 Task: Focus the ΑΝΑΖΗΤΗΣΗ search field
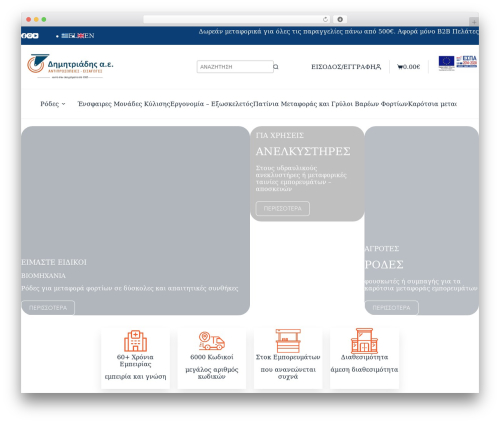tap(235, 67)
